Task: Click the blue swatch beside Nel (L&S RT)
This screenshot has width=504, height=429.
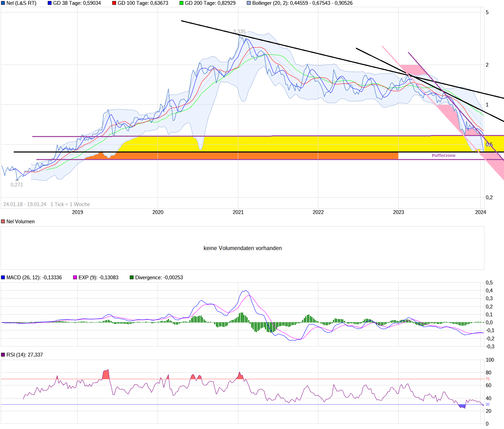Action: click(3, 3)
